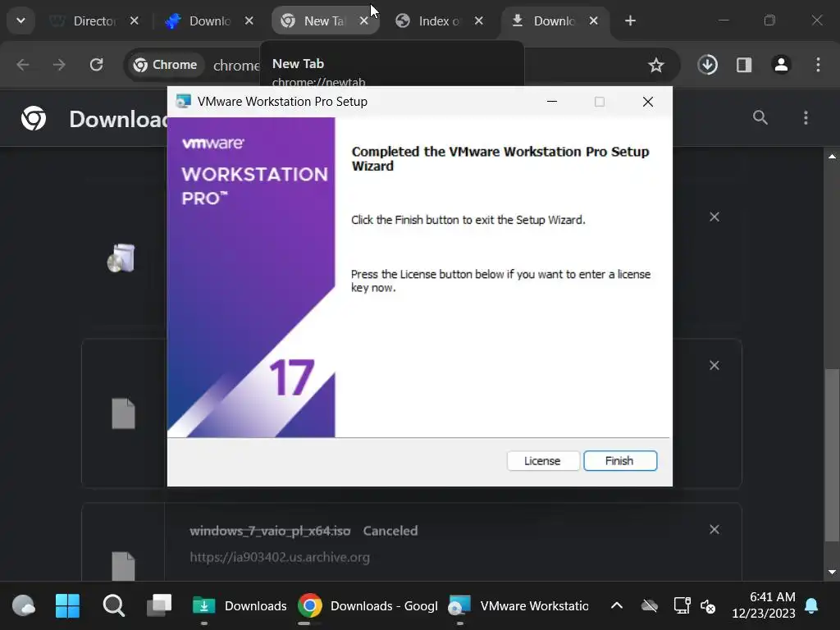
Task: Open the ia903402.us.archive.org source link
Action: coord(280,557)
